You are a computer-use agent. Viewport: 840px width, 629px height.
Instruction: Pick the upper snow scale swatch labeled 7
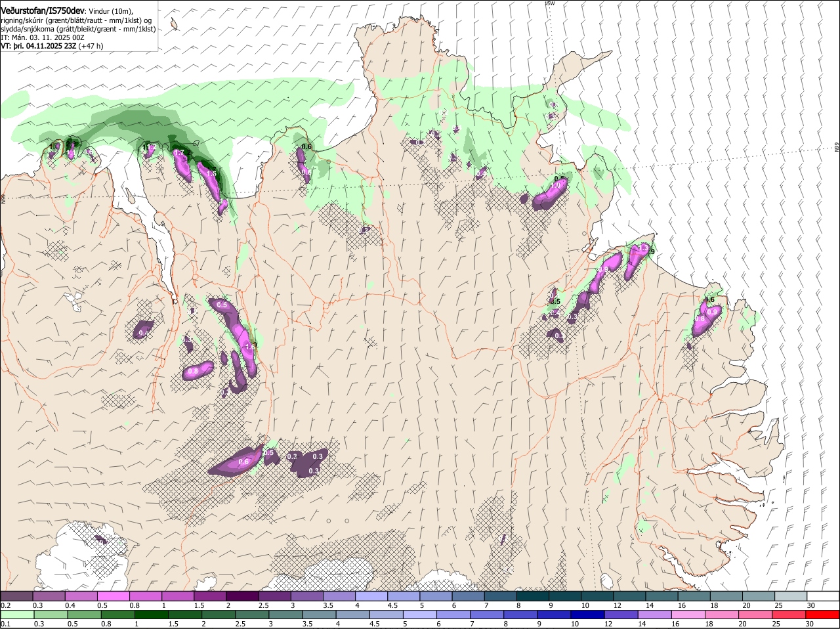point(500,596)
